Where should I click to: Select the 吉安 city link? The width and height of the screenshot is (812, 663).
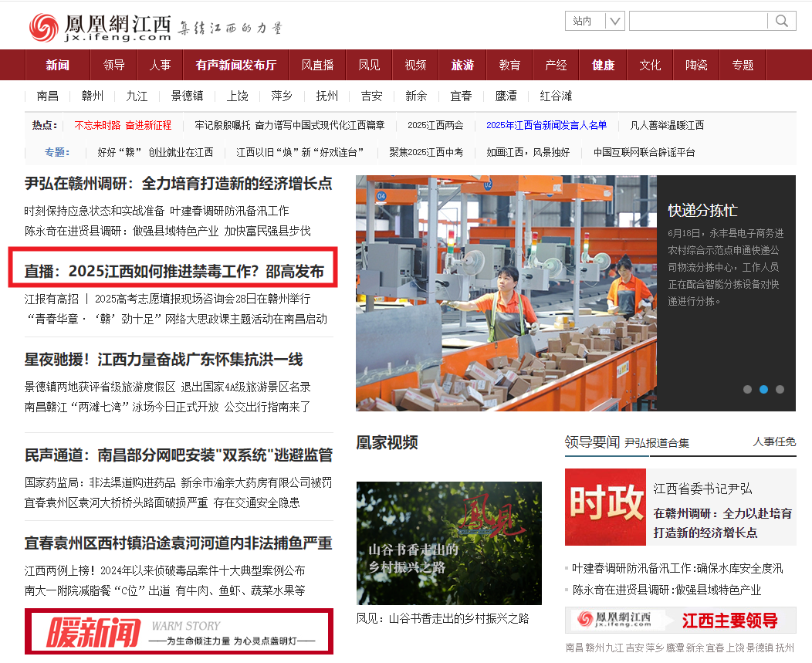coord(371,96)
